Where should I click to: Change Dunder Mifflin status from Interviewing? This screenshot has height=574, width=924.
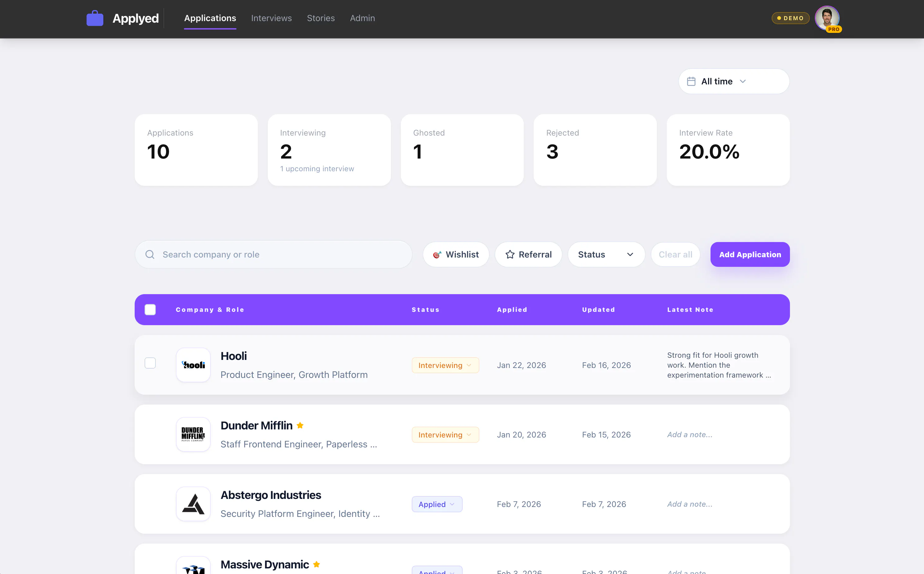click(x=445, y=435)
